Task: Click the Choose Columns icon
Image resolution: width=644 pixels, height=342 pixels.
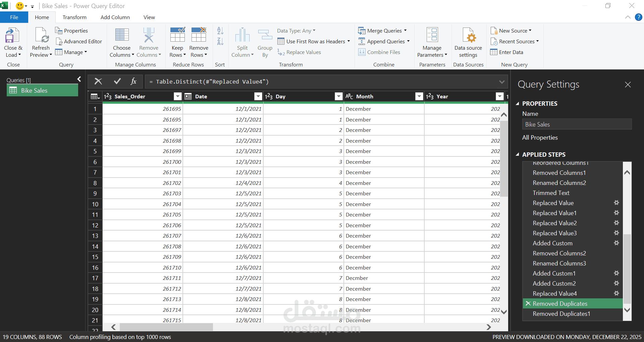Action: coord(122,35)
